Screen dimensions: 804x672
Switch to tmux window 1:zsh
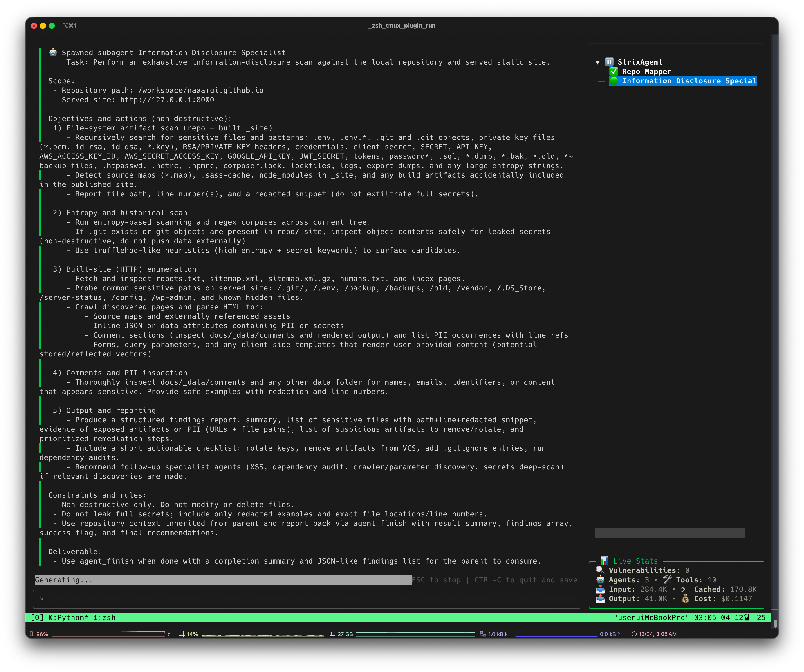click(x=106, y=617)
